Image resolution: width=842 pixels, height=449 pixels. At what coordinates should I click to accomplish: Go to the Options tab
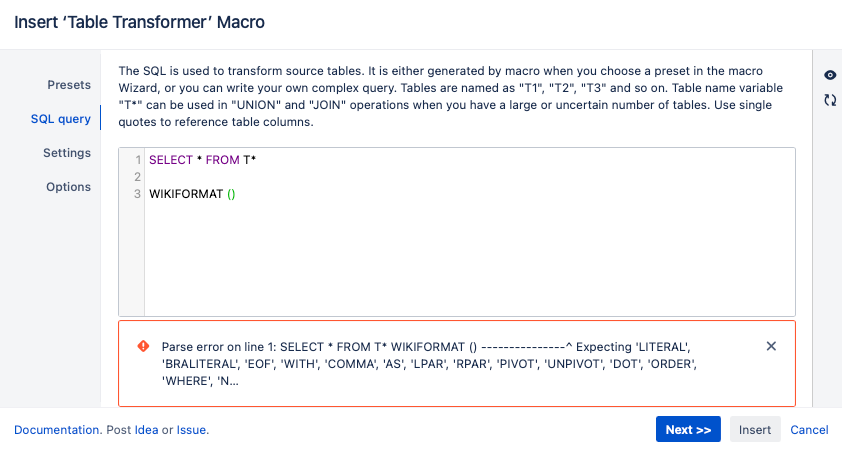(68, 187)
